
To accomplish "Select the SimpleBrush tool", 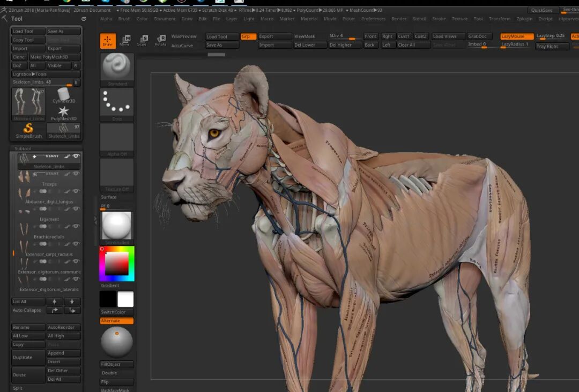I will [x=28, y=131].
